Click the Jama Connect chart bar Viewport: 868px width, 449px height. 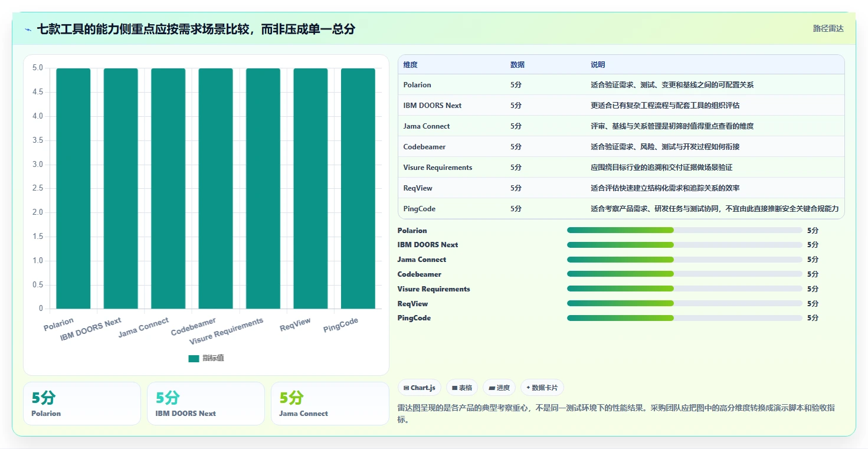(168, 188)
